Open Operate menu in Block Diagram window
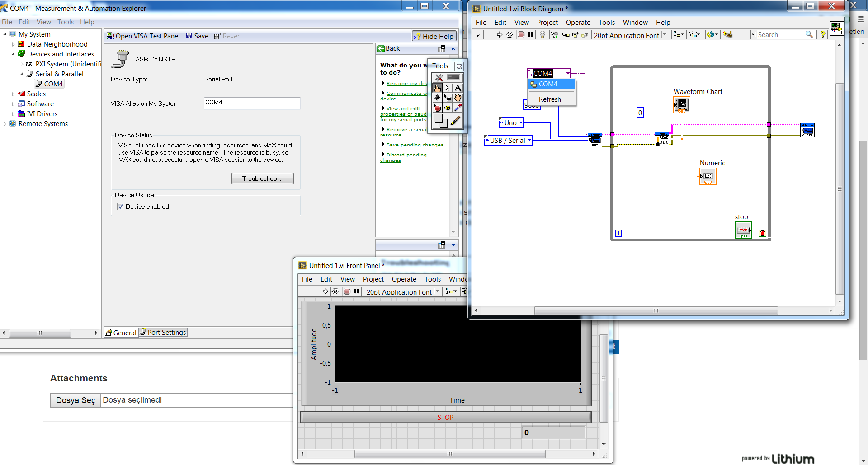 [x=578, y=23]
